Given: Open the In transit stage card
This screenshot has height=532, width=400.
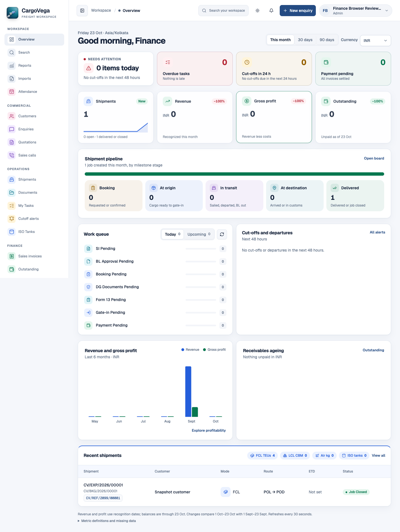Looking at the screenshot, I should coord(234,196).
